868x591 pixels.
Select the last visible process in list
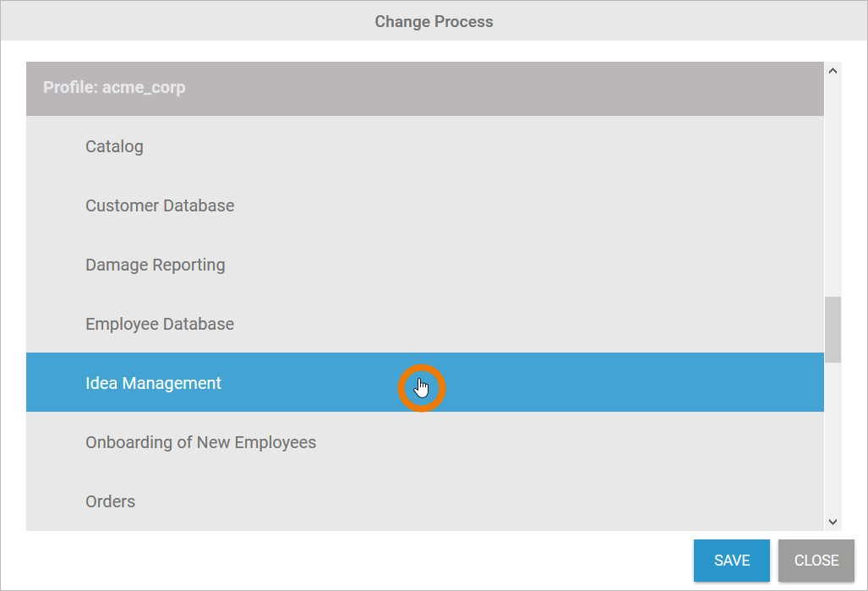(110, 501)
